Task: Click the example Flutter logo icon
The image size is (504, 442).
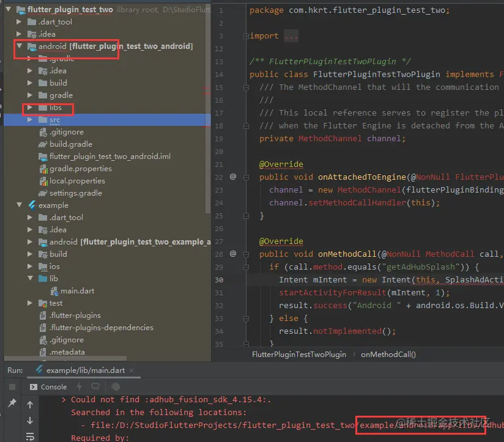Action: click(32, 205)
